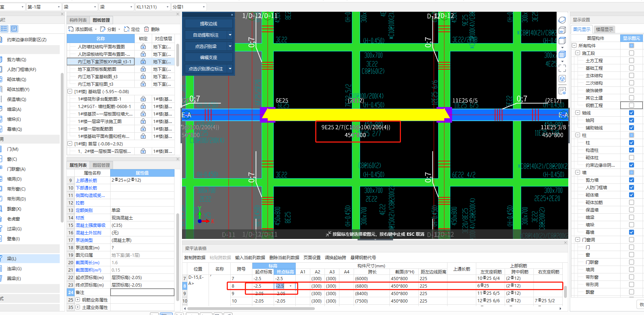Screen dimensions: 644x315
Task: Uncheck the 辅助轴线 display checkbox
Action: click(x=632, y=128)
